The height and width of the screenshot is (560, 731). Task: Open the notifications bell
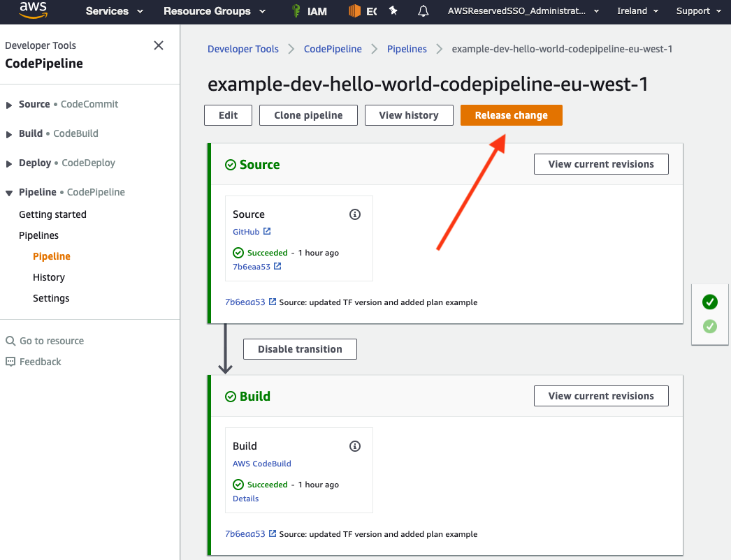(423, 11)
